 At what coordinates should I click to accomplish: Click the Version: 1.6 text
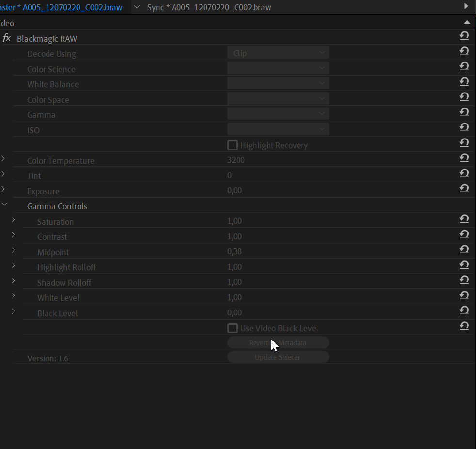pos(48,358)
